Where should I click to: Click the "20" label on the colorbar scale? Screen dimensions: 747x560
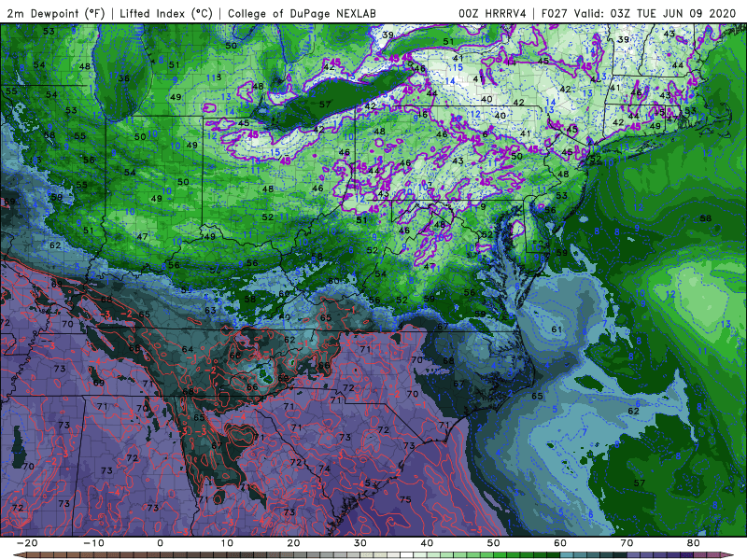(x=293, y=543)
